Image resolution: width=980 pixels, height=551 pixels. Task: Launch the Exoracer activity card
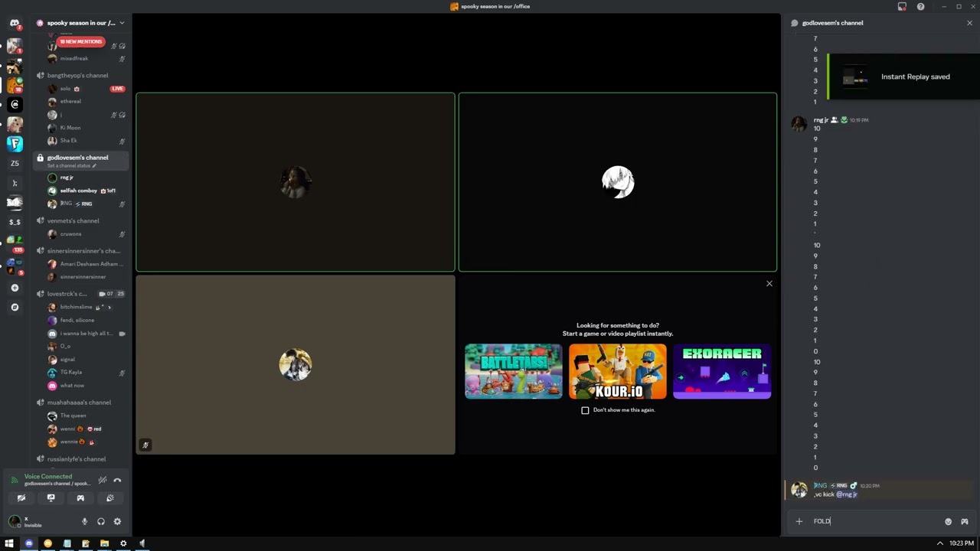coord(722,371)
